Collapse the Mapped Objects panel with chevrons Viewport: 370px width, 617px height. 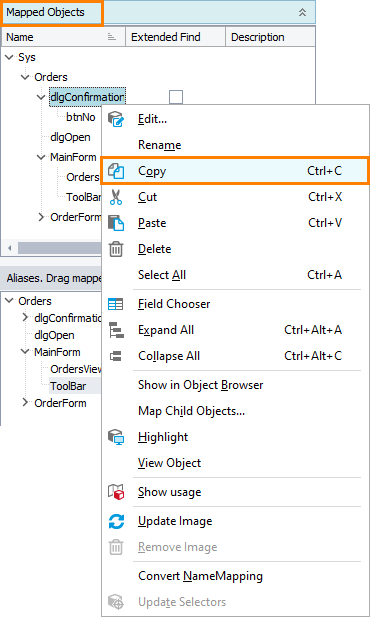tap(302, 12)
